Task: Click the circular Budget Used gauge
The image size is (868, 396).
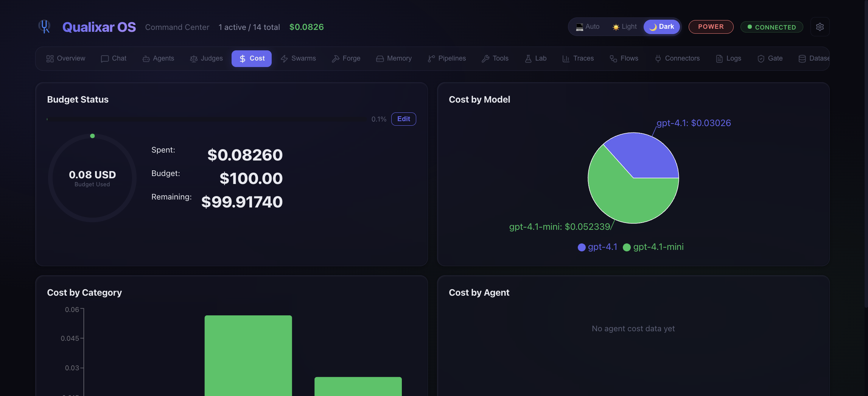Action: pyautogui.click(x=92, y=178)
